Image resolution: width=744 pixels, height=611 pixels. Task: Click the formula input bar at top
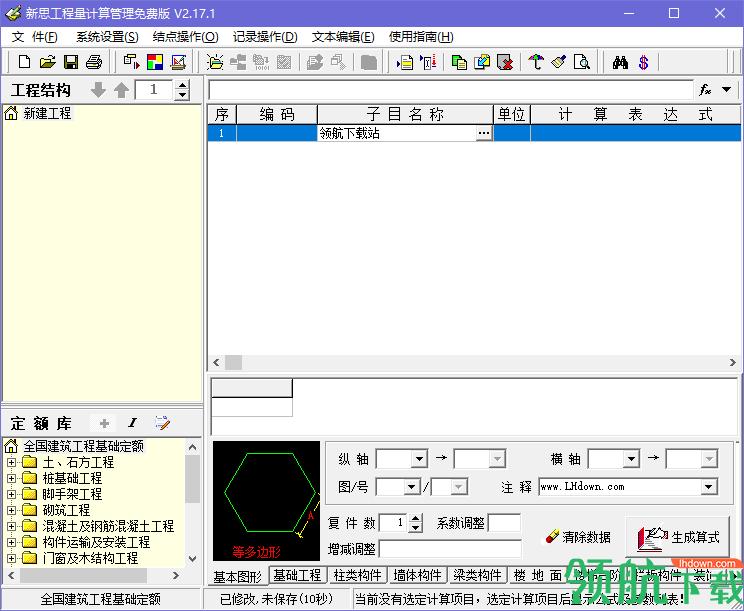point(451,90)
